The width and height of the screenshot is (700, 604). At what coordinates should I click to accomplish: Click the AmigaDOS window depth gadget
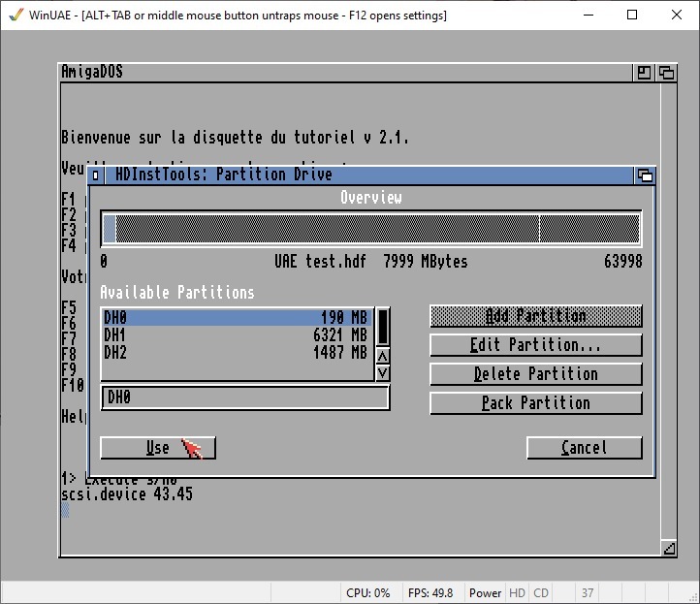pyautogui.click(x=666, y=73)
